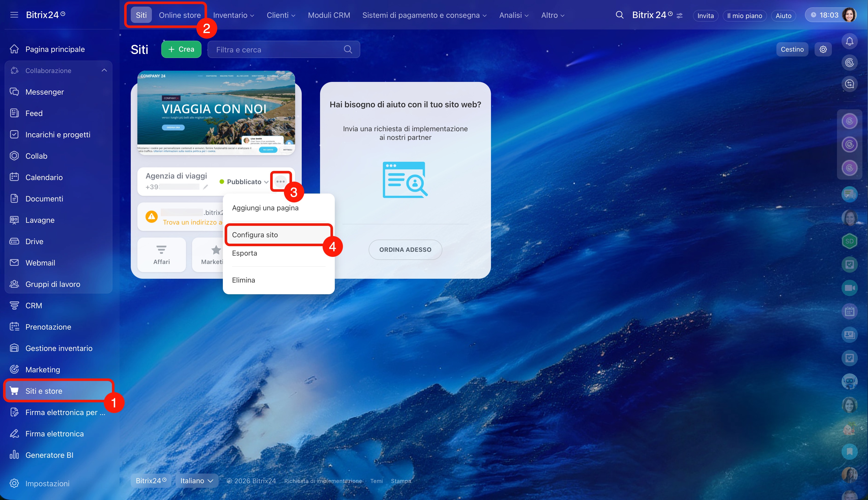Switch to the Online store tab
This screenshot has height=500, width=868.
tap(180, 16)
